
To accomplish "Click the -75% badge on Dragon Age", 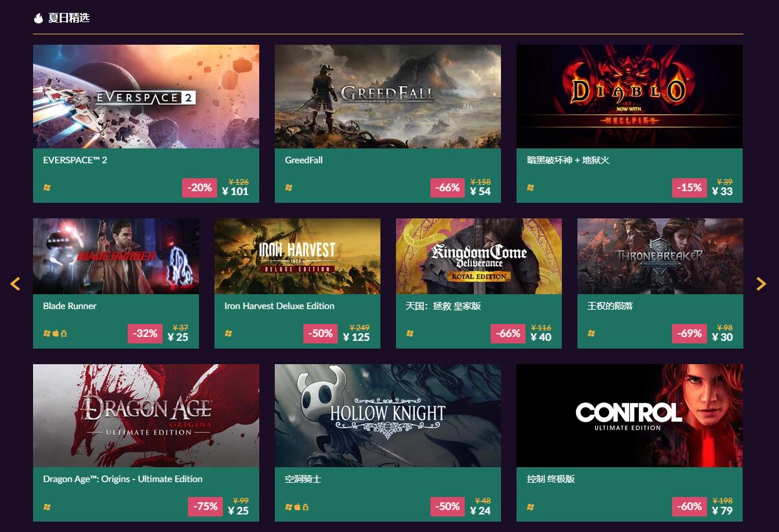I will coord(205,506).
